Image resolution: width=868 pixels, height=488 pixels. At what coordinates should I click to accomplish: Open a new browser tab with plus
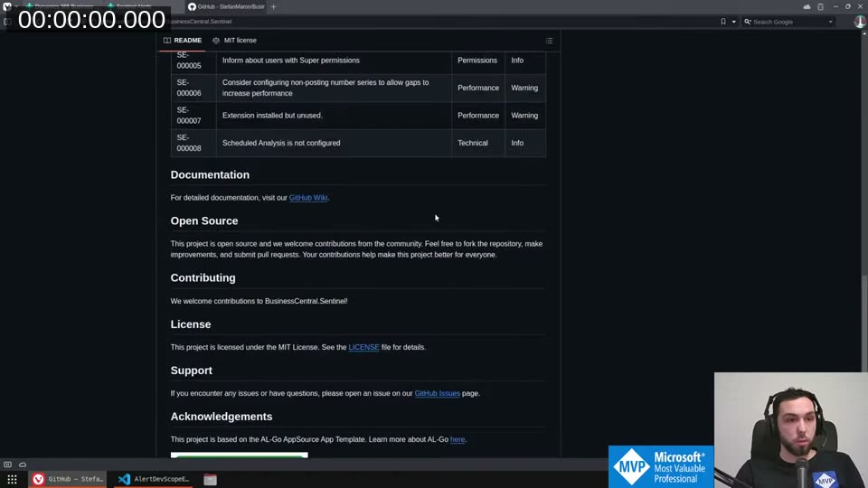(x=273, y=6)
